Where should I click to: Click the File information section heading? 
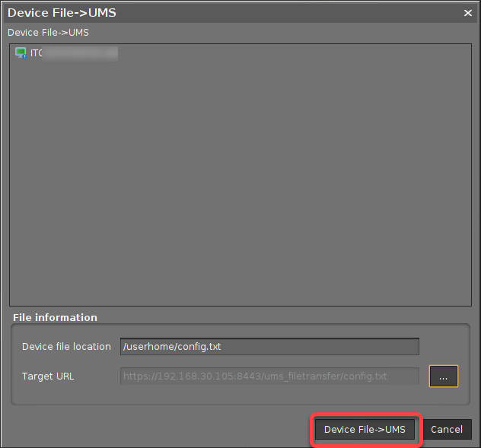pos(56,317)
